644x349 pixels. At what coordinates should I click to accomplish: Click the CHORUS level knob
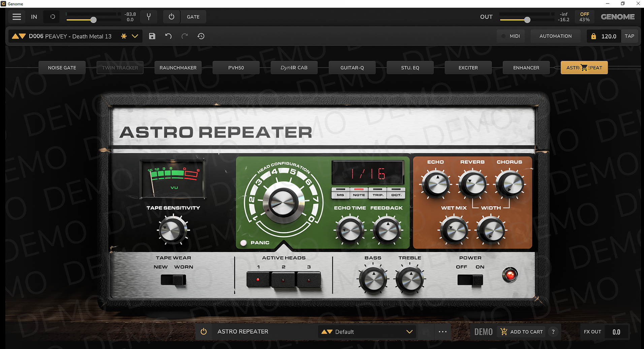pos(510,184)
